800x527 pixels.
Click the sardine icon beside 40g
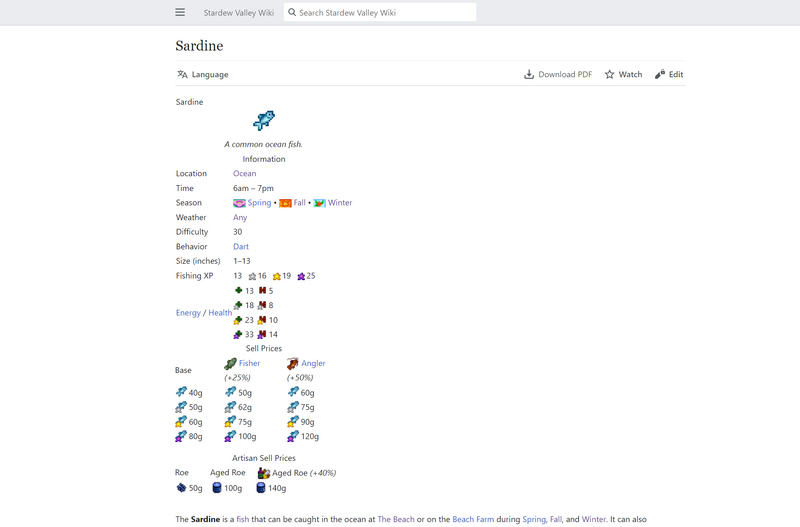[181, 392]
